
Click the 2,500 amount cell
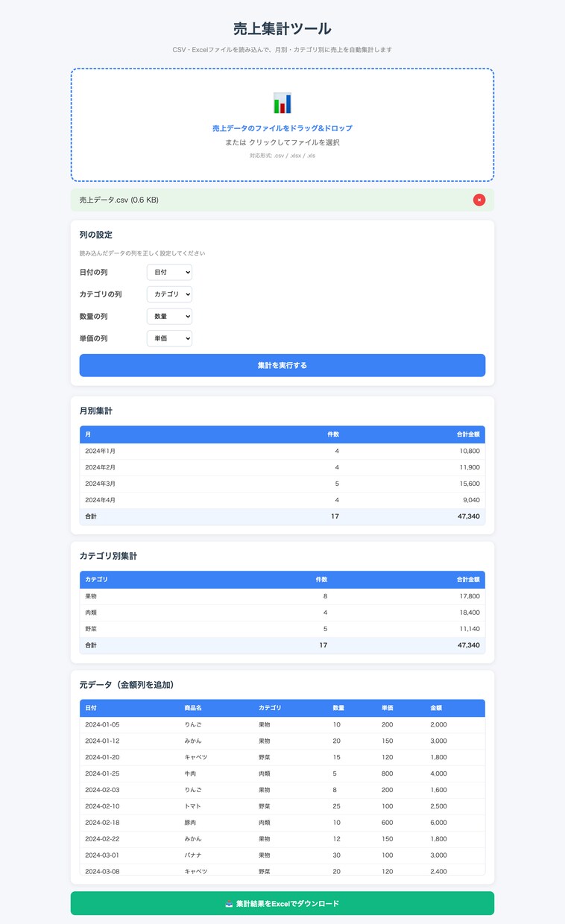click(438, 806)
